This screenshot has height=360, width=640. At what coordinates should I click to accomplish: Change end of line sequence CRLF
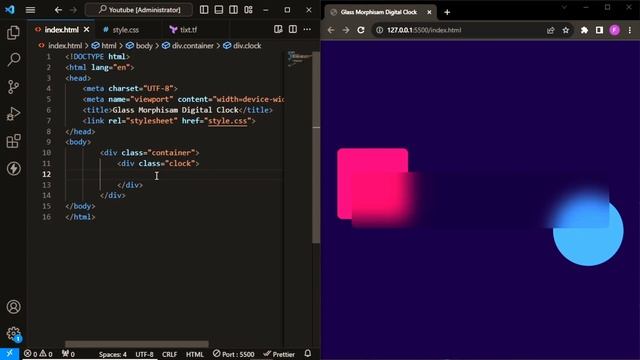tap(169, 354)
